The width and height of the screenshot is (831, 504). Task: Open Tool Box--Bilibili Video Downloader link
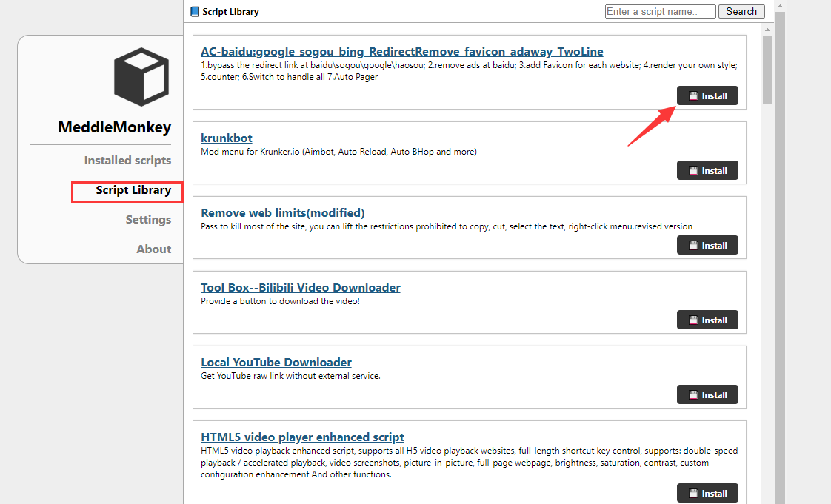[x=301, y=287]
